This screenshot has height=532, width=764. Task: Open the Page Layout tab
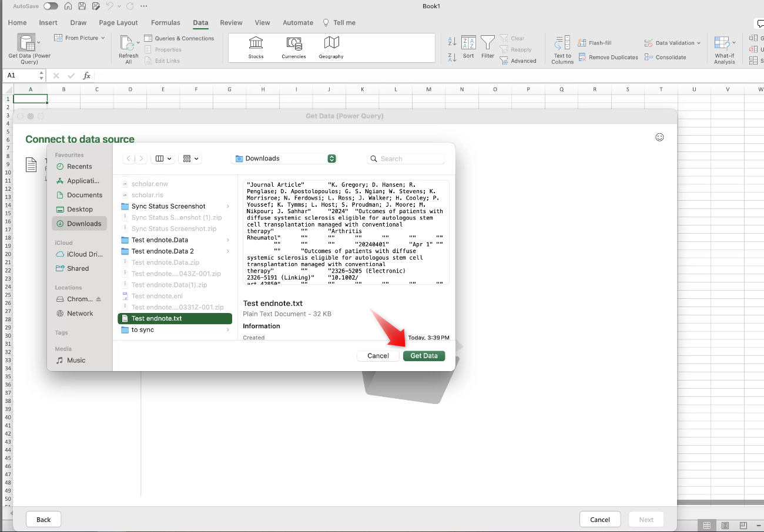118,23
